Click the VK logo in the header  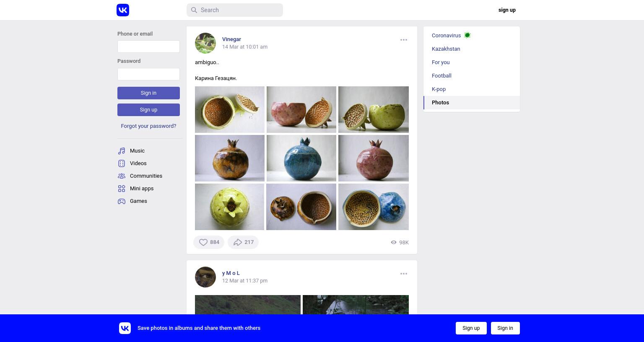point(123,10)
